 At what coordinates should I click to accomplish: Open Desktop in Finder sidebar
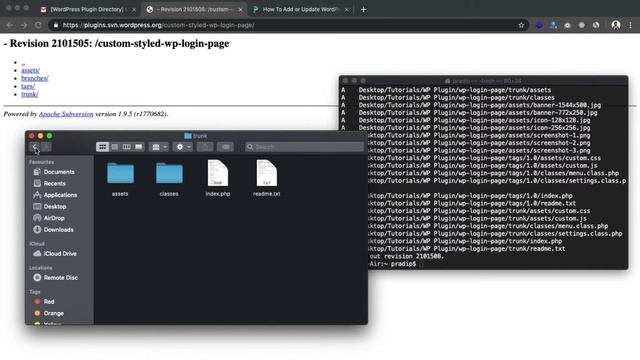tap(55, 207)
